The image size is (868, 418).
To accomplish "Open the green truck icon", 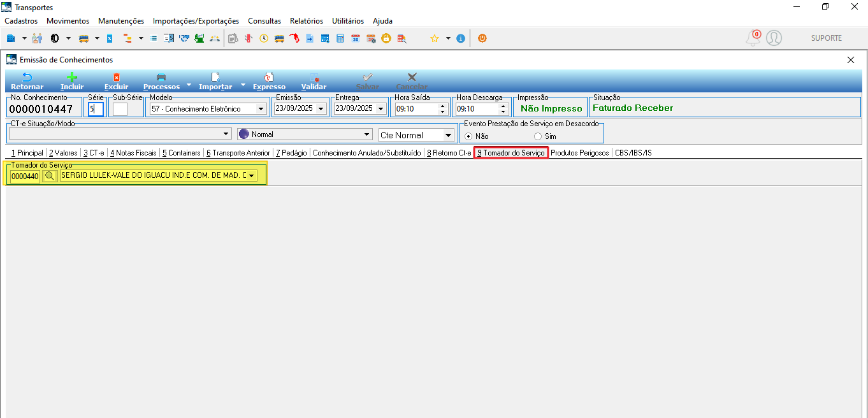I will click(199, 38).
